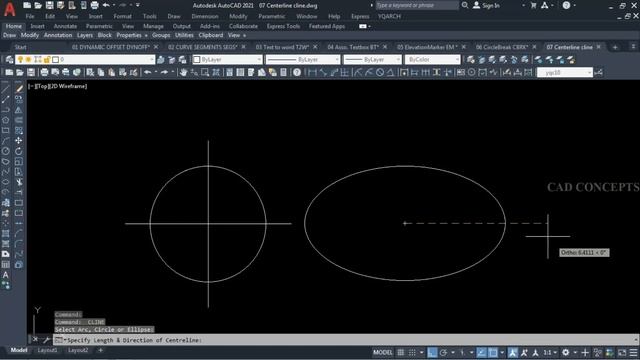Screen dimensions: 640x360
Task: Open the Dimension menu
Action: [x=204, y=16]
